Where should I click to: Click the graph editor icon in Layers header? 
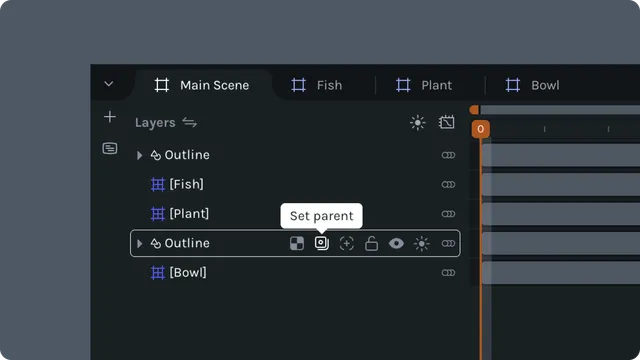(x=447, y=122)
